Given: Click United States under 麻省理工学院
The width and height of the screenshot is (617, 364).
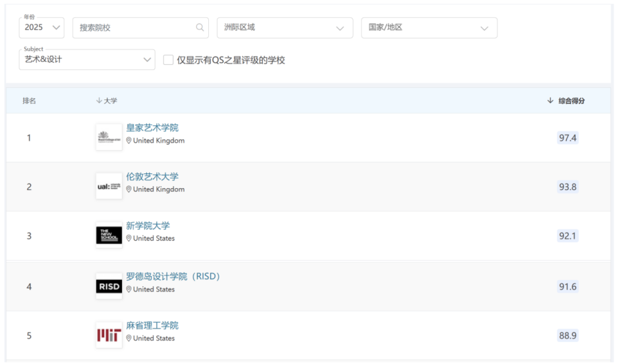Looking at the screenshot, I should click(154, 338).
